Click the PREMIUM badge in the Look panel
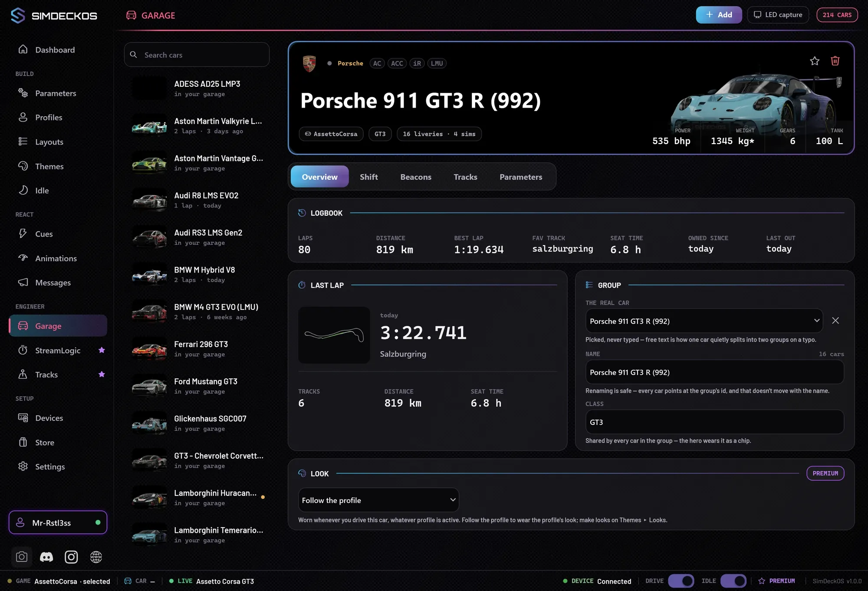 pyautogui.click(x=825, y=473)
